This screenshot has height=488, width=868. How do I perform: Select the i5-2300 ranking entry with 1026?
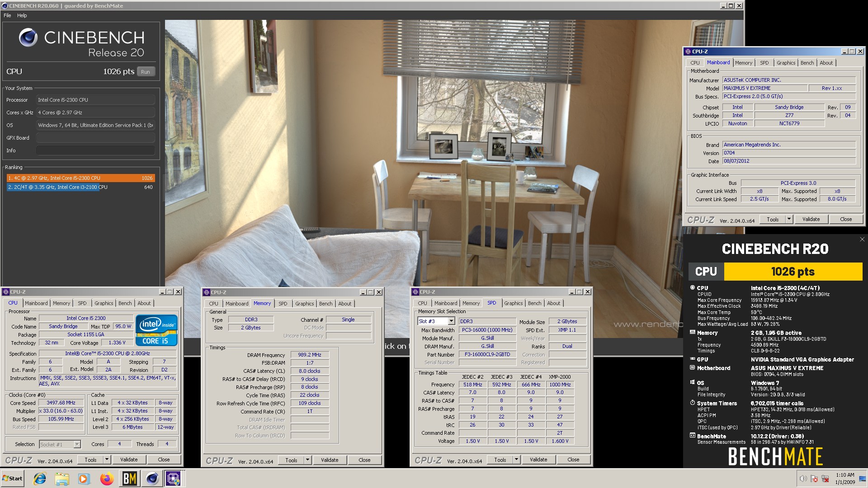[80, 178]
